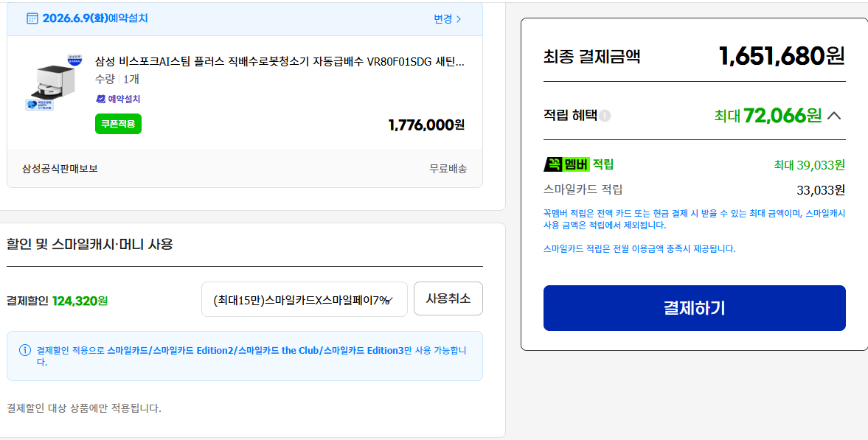This screenshot has width=868, height=440.
Task: Click the 2026.6.9(화)예약설치 date text
Action: pyautogui.click(x=95, y=18)
